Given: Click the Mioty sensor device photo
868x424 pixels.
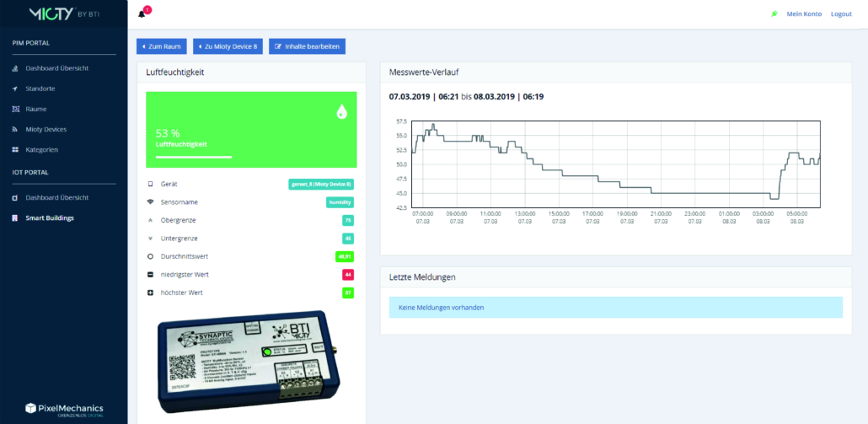Looking at the screenshot, I should tap(251, 362).
